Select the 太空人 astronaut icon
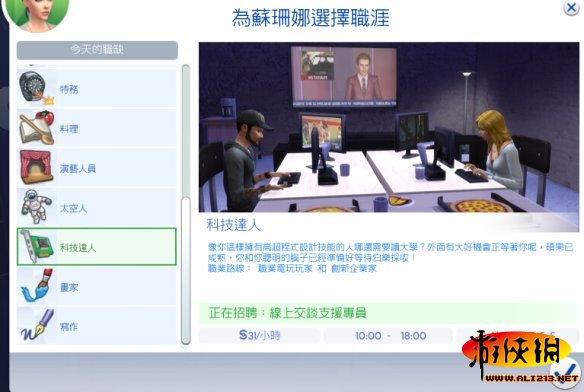Viewport: 584px width, 392px height. (36, 207)
